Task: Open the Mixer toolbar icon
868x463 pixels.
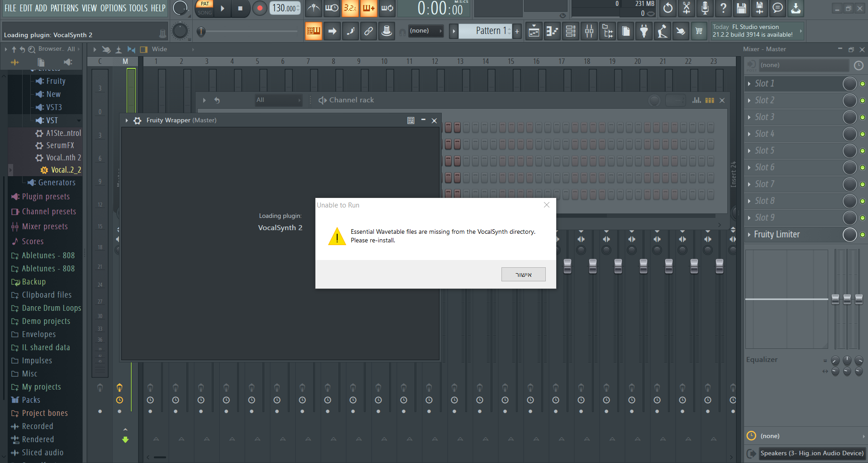Action: (589, 31)
